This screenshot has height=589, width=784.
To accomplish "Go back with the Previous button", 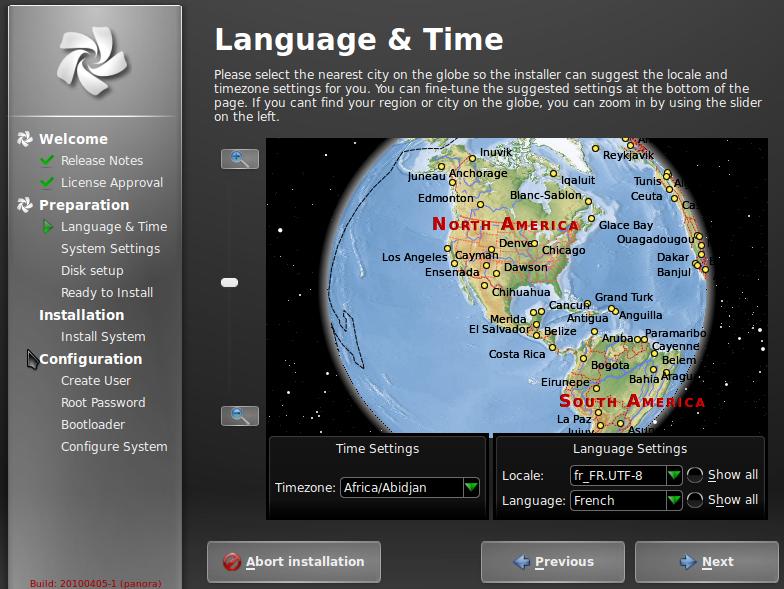I will 552,562.
